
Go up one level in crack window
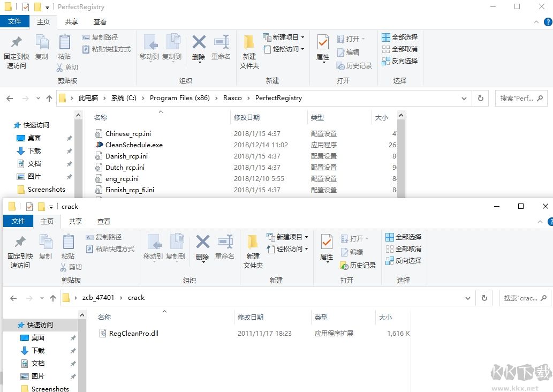tap(53, 298)
